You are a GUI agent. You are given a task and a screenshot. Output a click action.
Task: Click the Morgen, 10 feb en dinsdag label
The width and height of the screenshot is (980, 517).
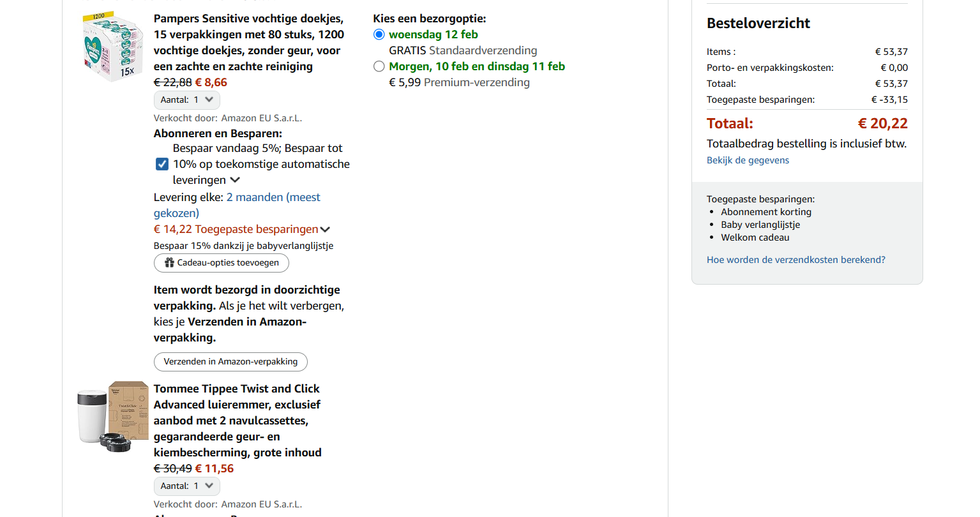coord(476,66)
